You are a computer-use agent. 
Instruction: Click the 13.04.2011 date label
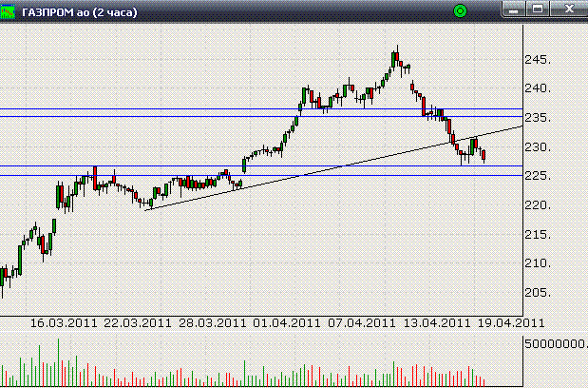[x=437, y=323]
